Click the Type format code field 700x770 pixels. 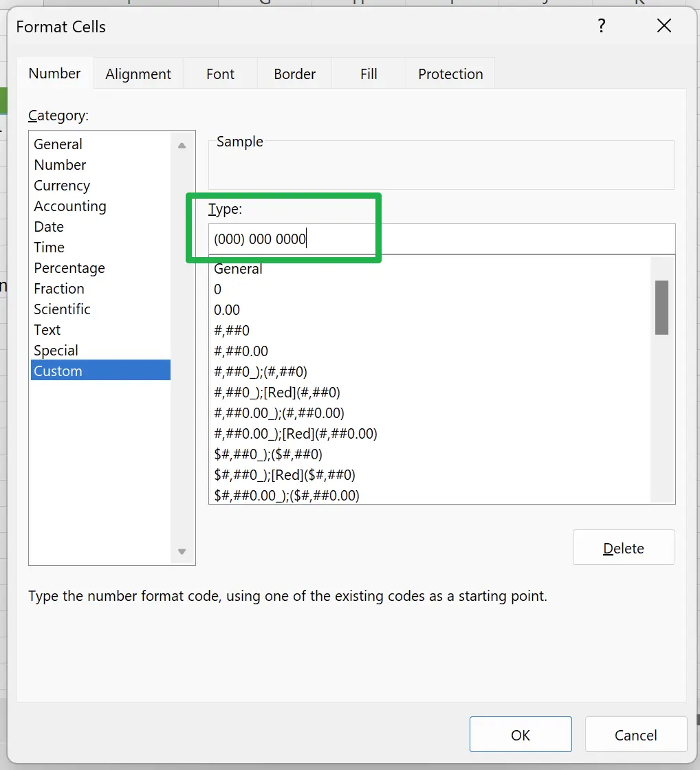(440, 239)
